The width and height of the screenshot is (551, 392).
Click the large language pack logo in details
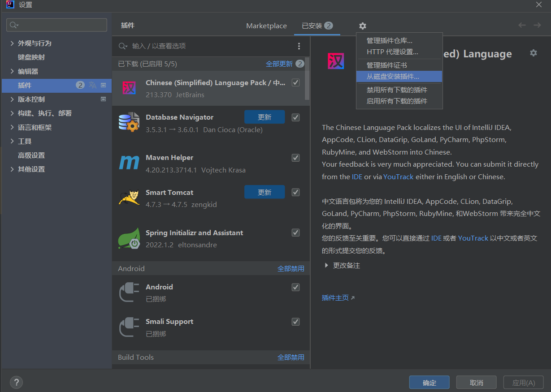pyautogui.click(x=336, y=60)
